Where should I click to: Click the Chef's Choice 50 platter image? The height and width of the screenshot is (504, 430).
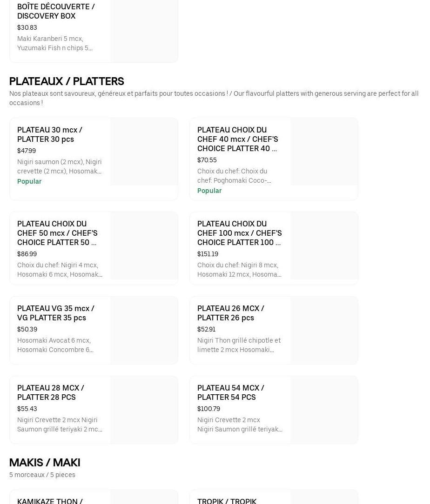[x=144, y=245]
